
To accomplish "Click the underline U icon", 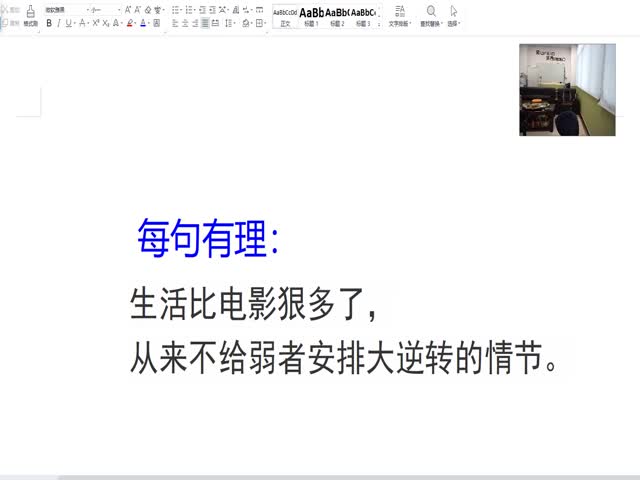I will pyautogui.click(x=69, y=22).
